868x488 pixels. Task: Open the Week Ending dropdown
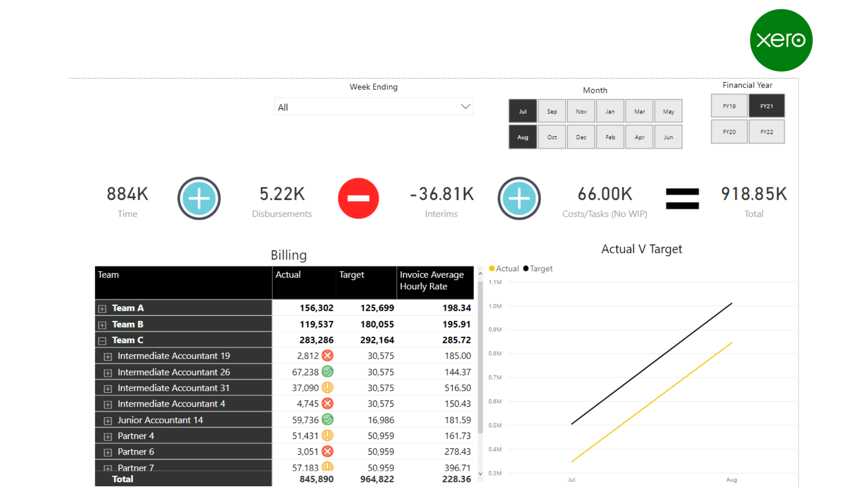[374, 107]
